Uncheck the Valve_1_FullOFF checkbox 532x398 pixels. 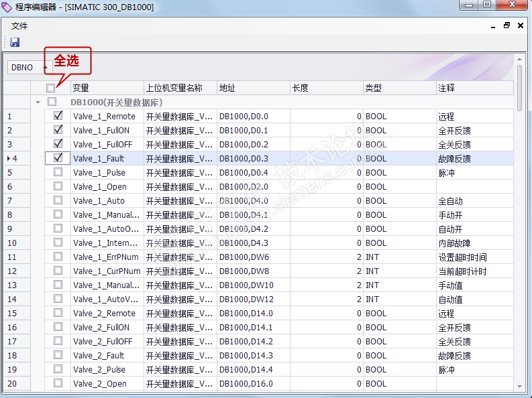coord(58,144)
